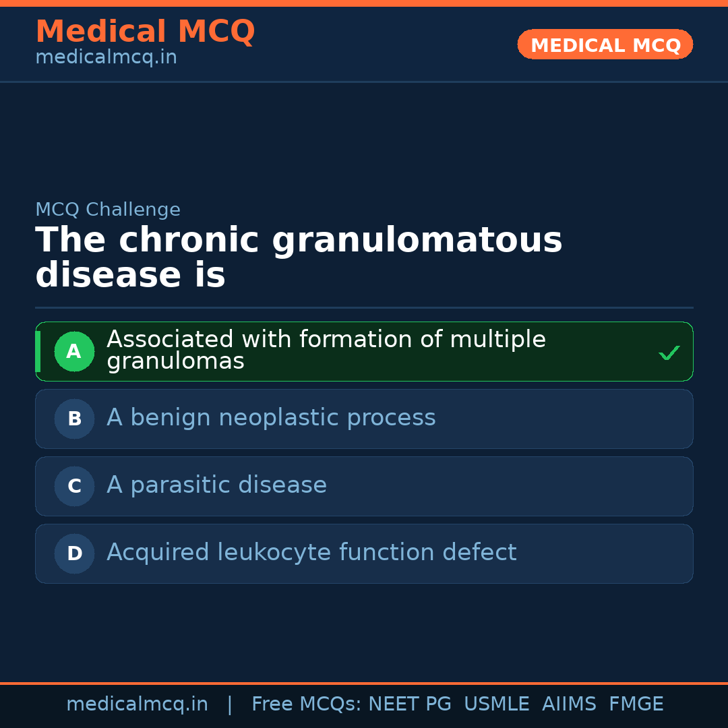Pick the D option letter circle

pos(74,553)
